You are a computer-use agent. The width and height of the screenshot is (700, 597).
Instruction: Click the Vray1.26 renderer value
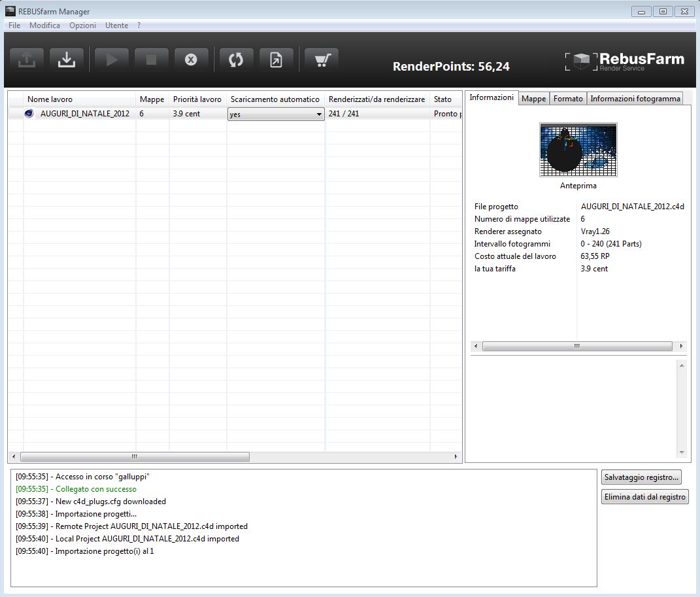point(595,231)
